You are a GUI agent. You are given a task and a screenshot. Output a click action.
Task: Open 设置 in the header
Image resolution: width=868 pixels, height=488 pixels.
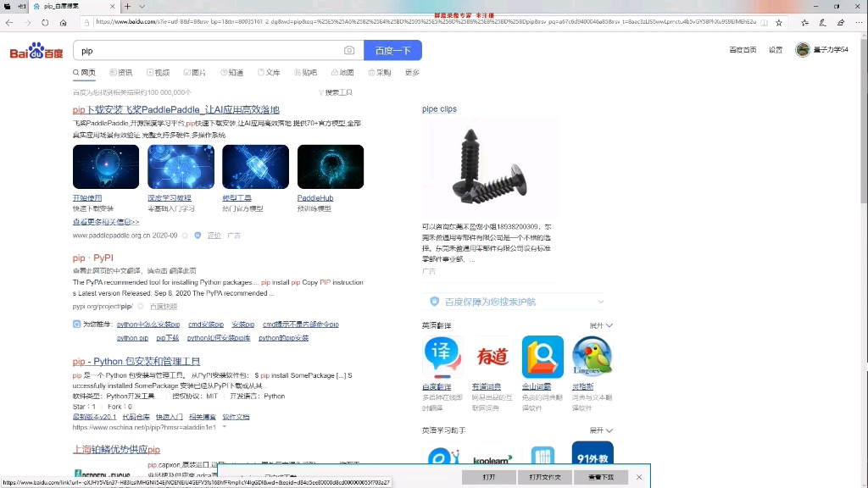776,50
